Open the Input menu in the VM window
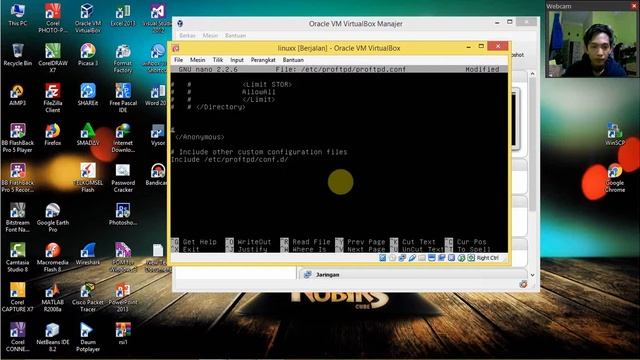 237,60
